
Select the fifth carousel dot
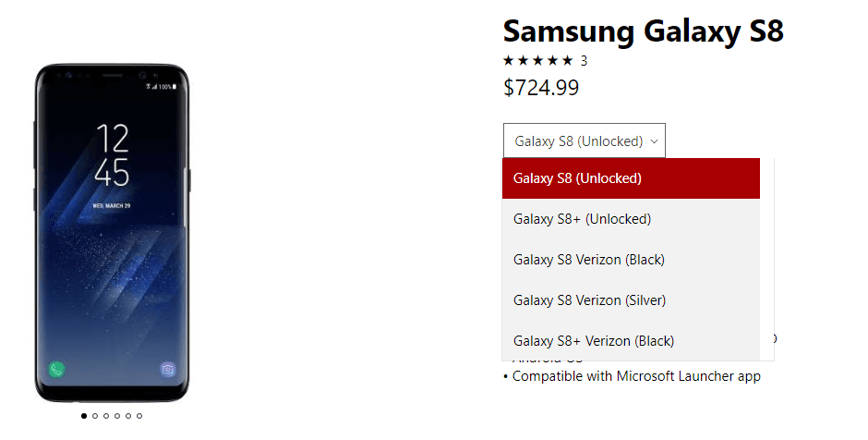128,416
